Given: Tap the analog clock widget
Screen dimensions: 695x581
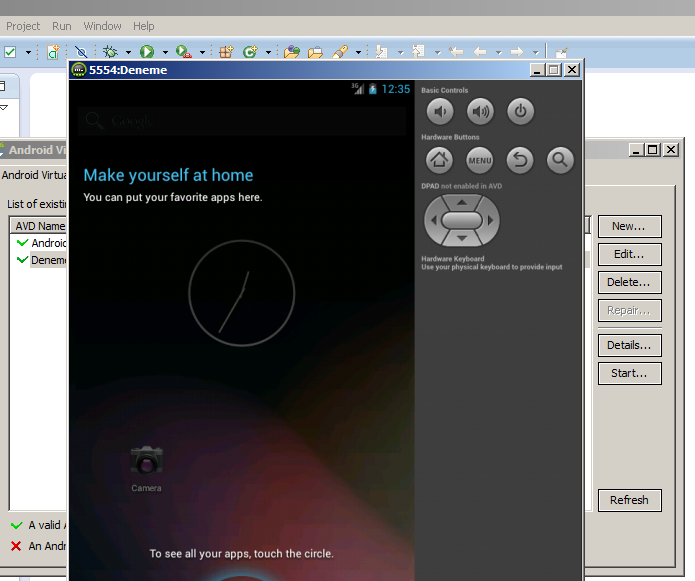Looking at the screenshot, I should pos(242,293).
